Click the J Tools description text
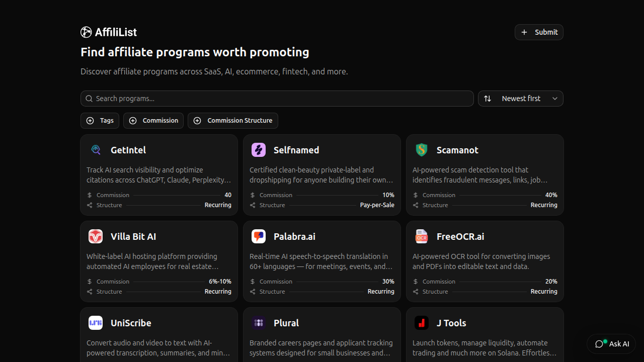 click(x=485, y=348)
